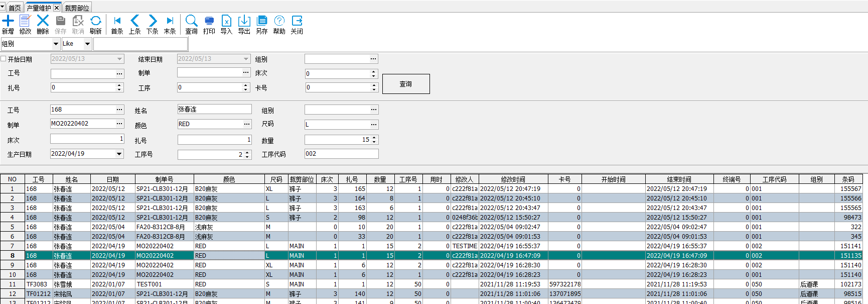Click the 导出 (export) toolbar icon

tap(244, 24)
